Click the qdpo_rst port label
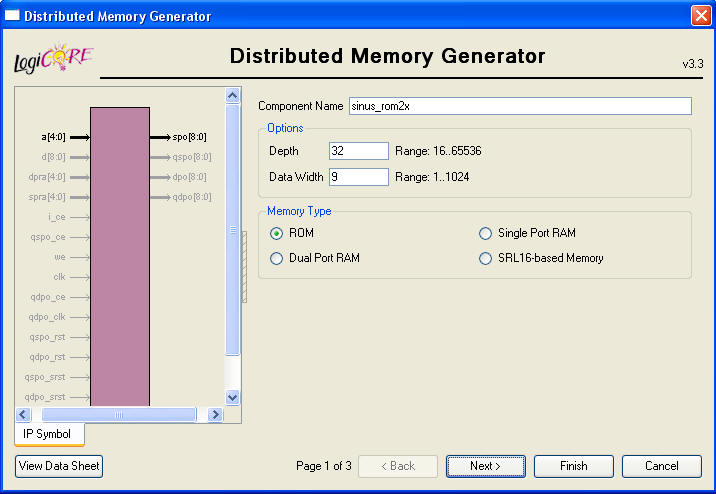The width and height of the screenshot is (716, 494). 47,357
